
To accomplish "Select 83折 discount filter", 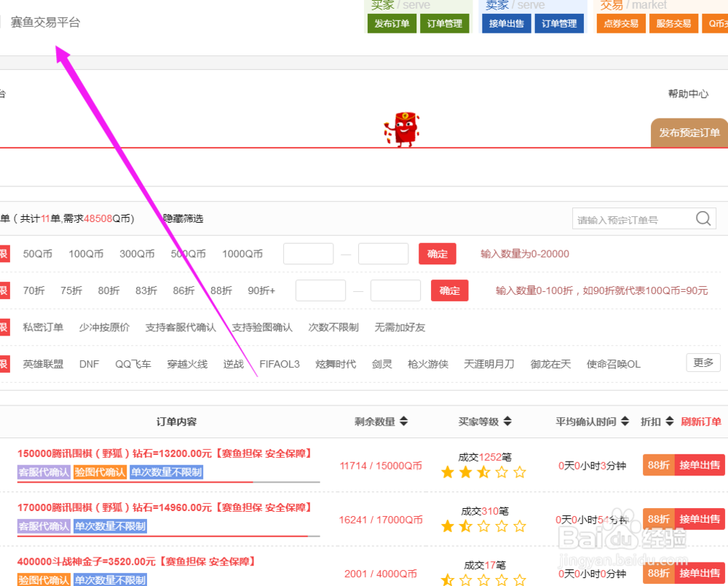I will [x=146, y=290].
